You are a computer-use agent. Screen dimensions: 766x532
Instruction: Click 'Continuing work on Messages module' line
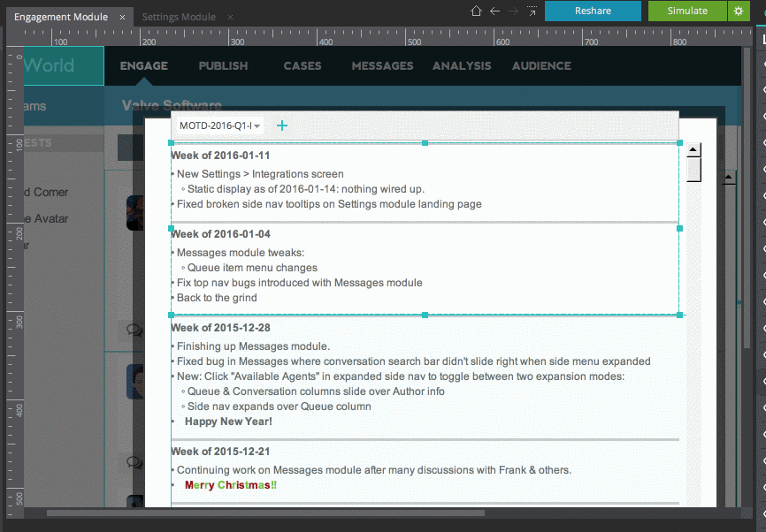[x=374, y=470]
